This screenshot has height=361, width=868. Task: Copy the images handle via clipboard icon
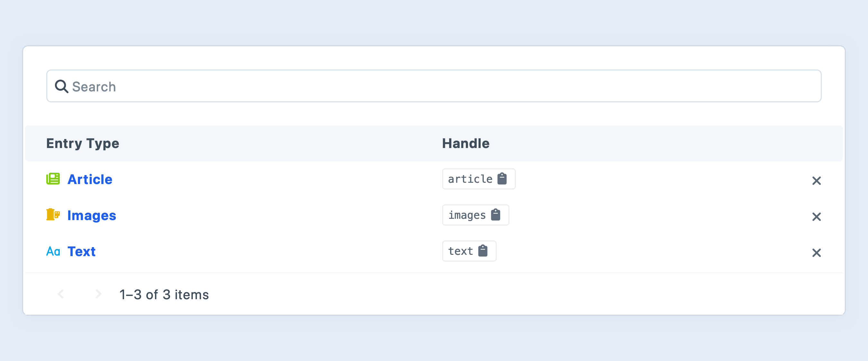(496, 215)
